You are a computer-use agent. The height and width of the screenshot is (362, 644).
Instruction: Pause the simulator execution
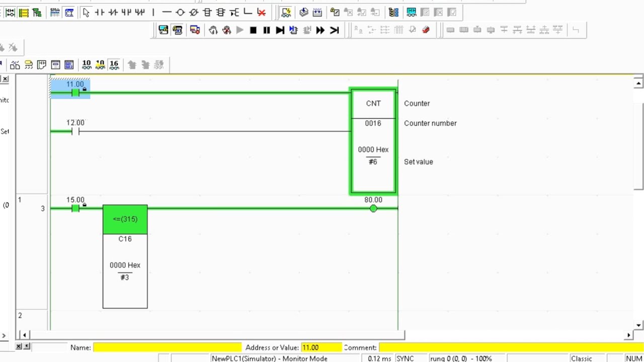click(267, 30)
